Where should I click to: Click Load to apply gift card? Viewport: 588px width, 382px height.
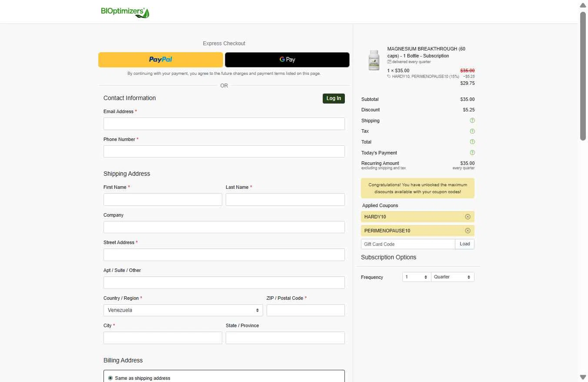(464, 244)
